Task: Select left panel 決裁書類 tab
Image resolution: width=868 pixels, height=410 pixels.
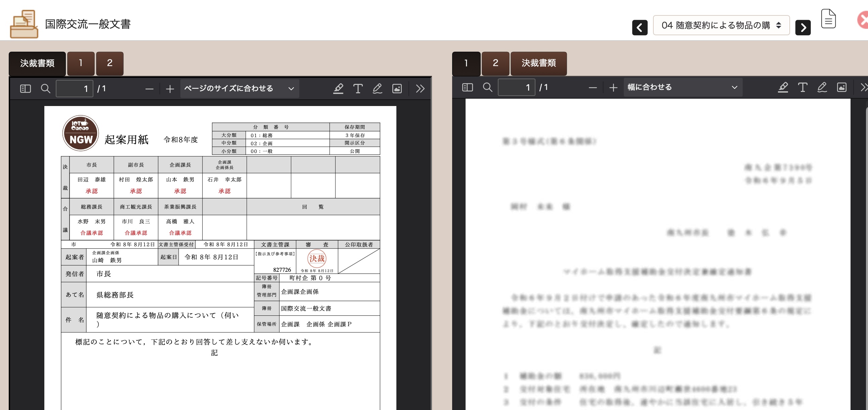Action: tap(37, 63)
